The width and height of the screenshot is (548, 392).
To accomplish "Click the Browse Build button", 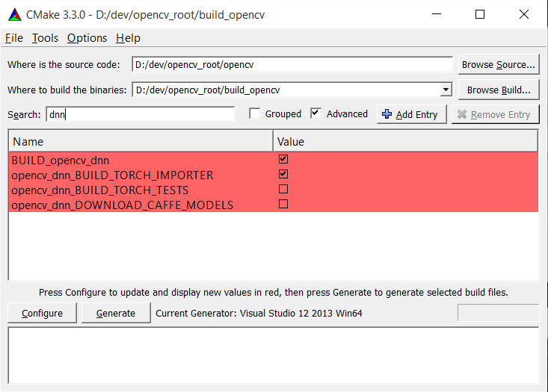I will 499,90.
